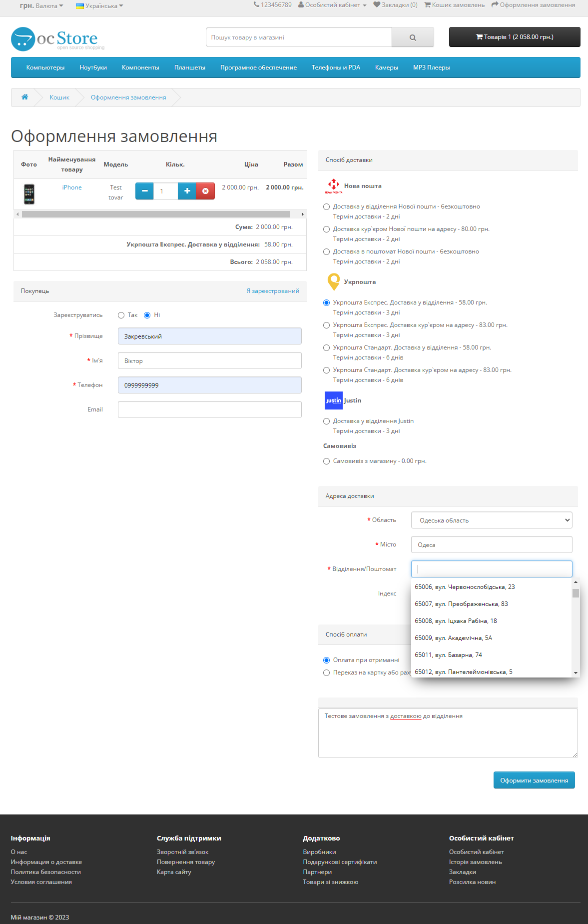The height and width of the screenshot is (924, 588).
Task: Choose 'Так' for registration
Action: tap(121, 315)
